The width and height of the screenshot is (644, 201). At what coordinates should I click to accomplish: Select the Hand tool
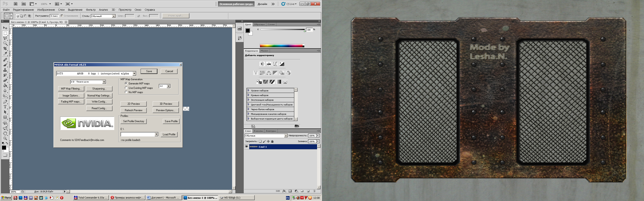coord(5,133)
